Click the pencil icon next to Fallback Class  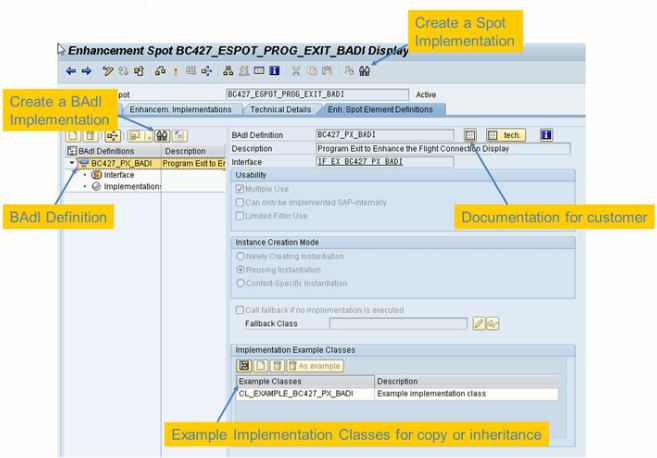(x=479, y=324)
